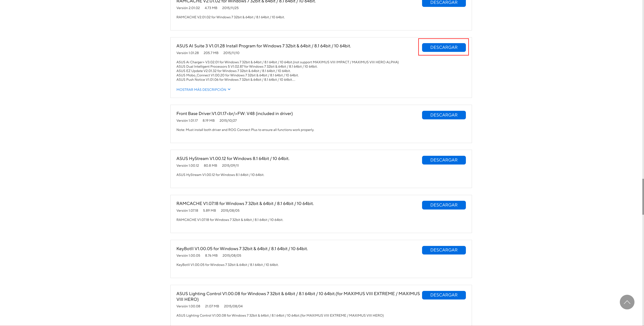Select the KeyBotII V1.00.05 title

point(242,248)
